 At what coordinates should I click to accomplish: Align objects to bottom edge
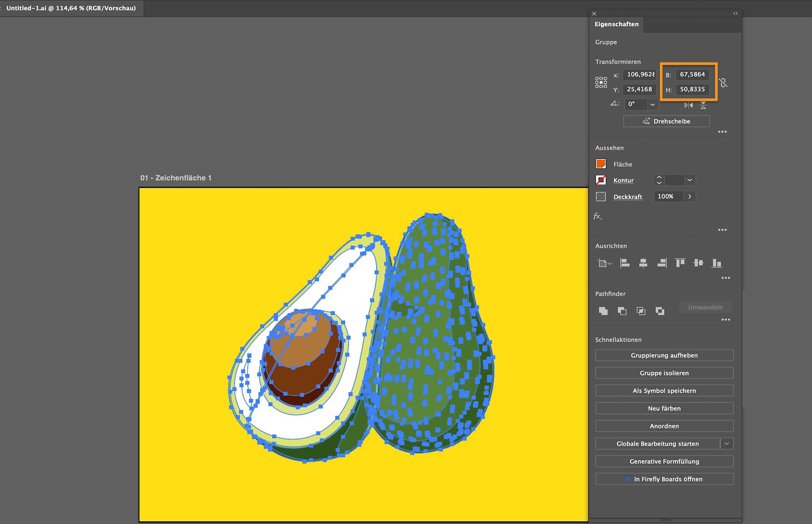(716, 263)
